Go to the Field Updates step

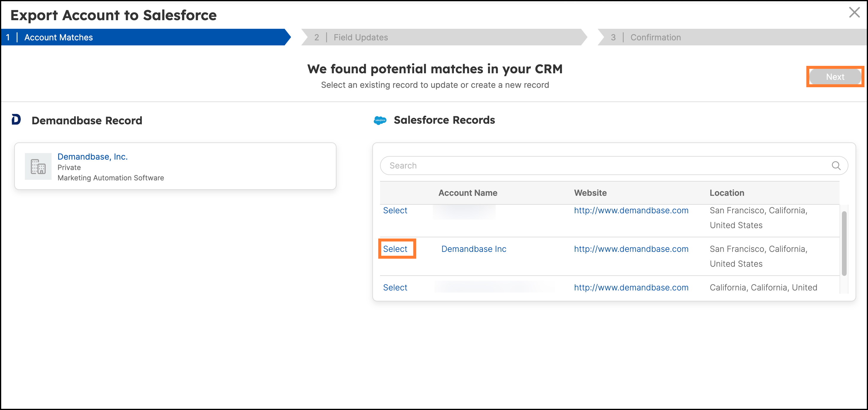tap(444, 37)
